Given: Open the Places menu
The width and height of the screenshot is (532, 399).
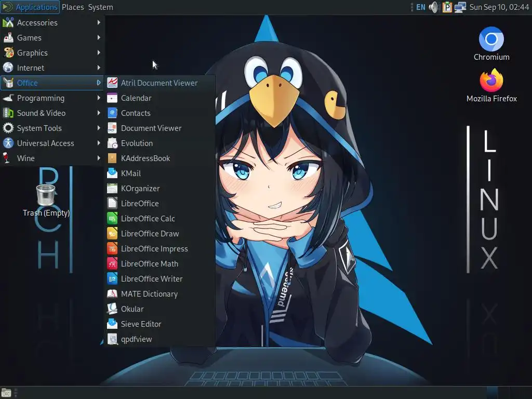Looking at the screenshot, I should point(73,7).
